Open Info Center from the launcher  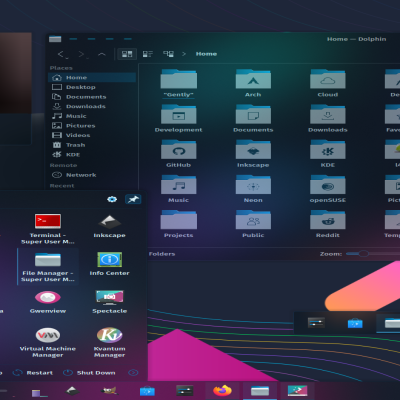(109, 264)
